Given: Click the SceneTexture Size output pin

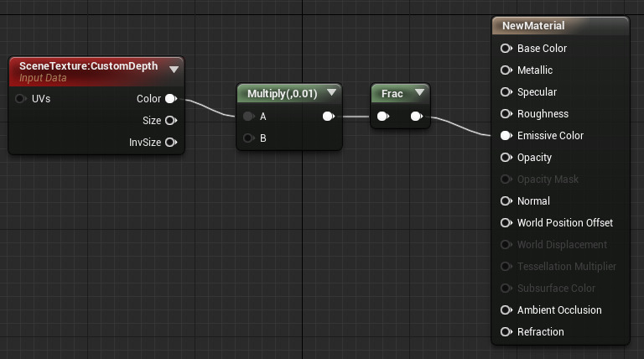Looking at the screenshot, I should point(171,120).
